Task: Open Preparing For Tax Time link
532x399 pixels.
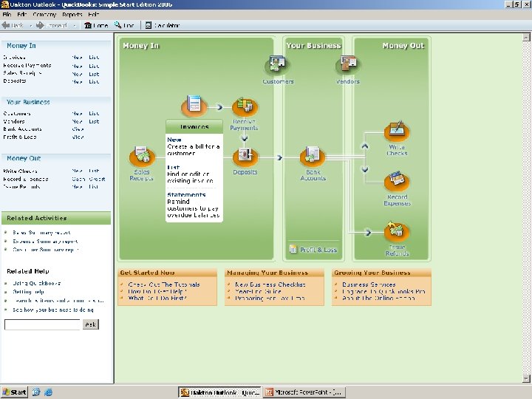Action: pyautogui.click(x=270, y=298)
